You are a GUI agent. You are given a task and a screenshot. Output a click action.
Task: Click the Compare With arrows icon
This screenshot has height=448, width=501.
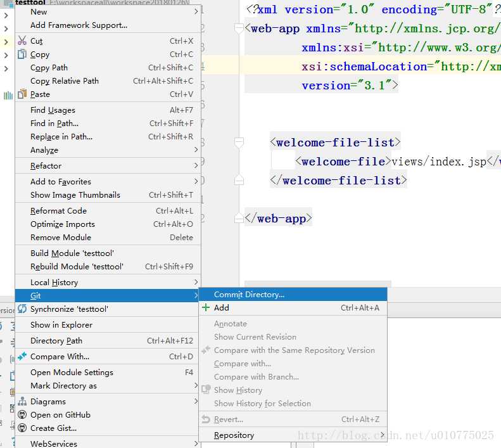click(x=22, y=356)
